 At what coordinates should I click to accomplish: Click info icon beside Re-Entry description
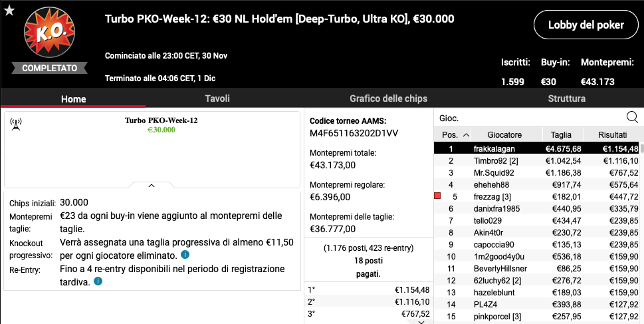(x=98, y=281)
